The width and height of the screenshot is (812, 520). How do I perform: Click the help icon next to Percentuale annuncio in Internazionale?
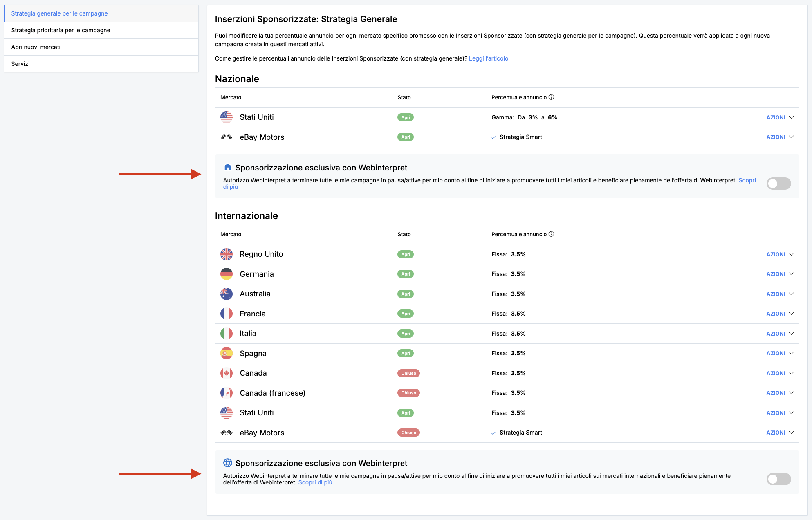pyautogui.click(x=551, y=234)
